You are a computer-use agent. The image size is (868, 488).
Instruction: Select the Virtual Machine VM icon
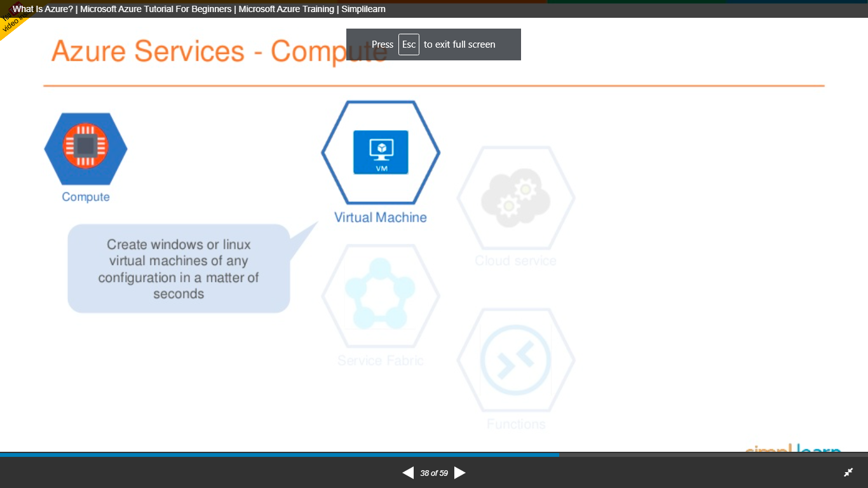381,152
